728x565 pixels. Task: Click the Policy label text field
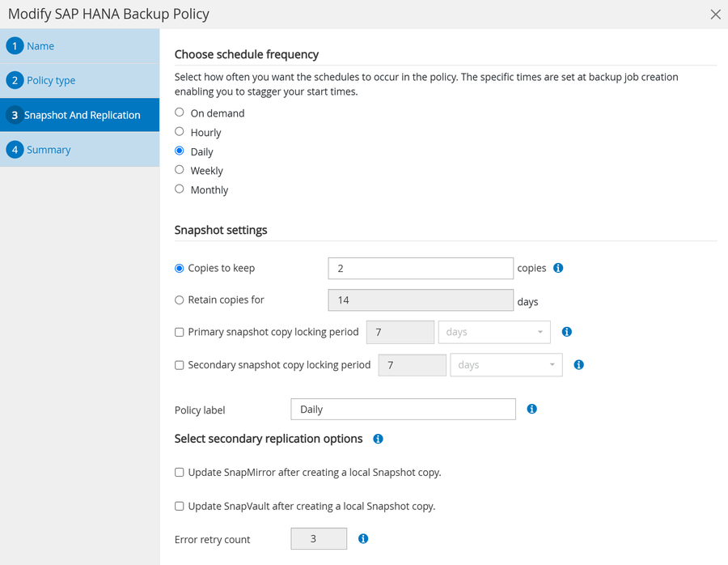click(403, 410)
